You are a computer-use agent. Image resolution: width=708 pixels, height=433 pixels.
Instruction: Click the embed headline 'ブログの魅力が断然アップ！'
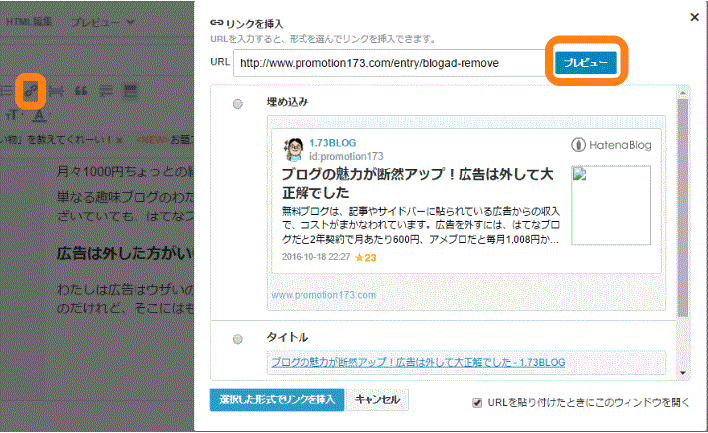(417, 183)
